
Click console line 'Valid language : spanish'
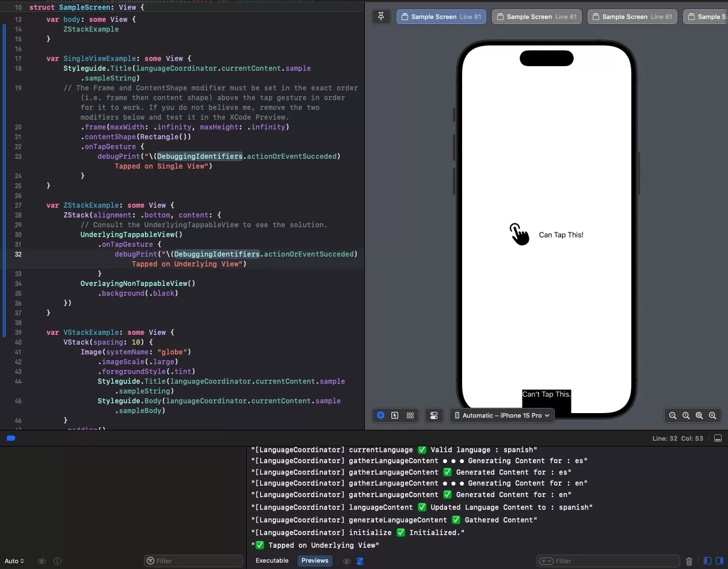[483, 450]
